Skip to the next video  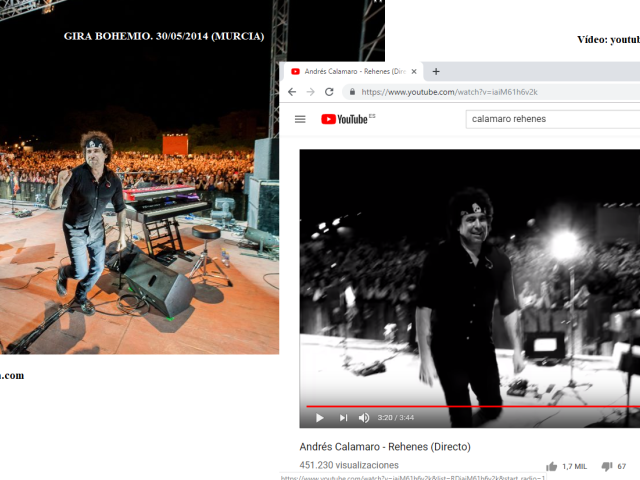[343, 418]
